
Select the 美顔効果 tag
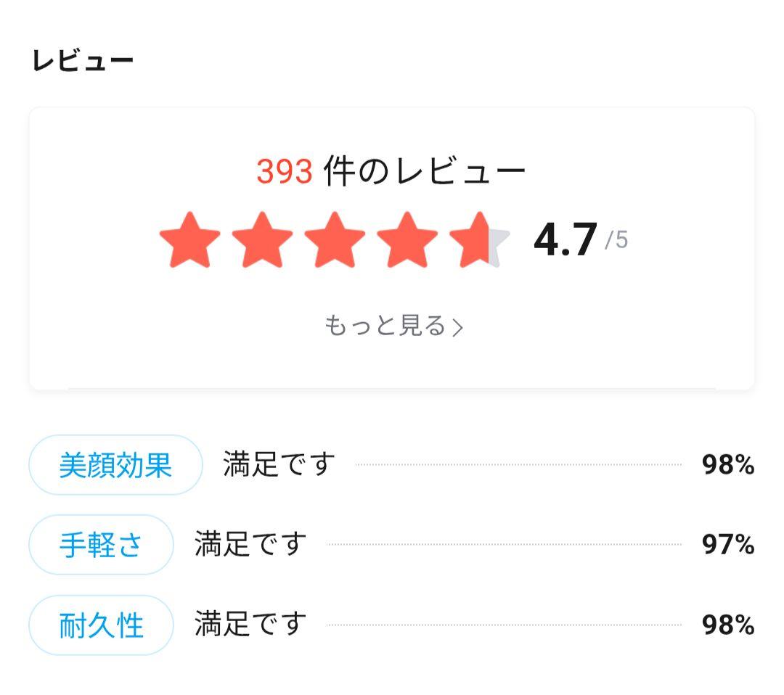click(115, 465)
